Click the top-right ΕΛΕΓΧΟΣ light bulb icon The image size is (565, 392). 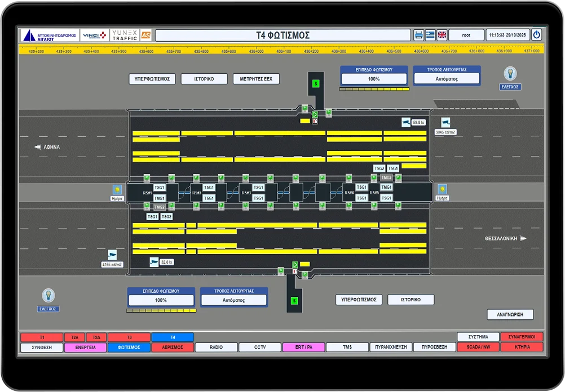[510, 73]
